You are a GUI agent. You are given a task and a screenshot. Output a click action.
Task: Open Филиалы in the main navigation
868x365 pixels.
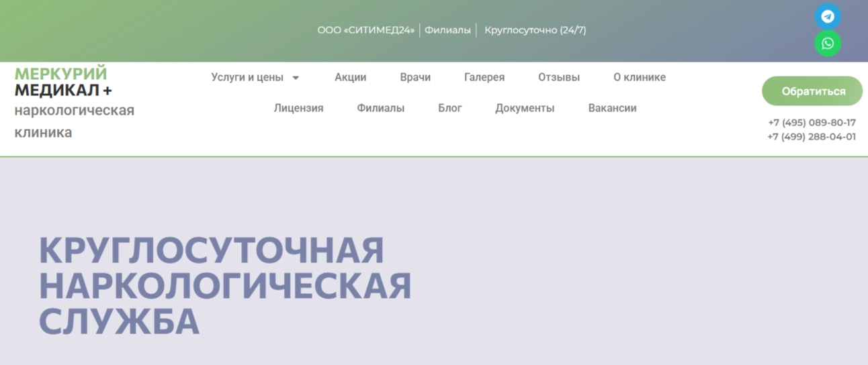pyautogui.click(x=380, y=108)
